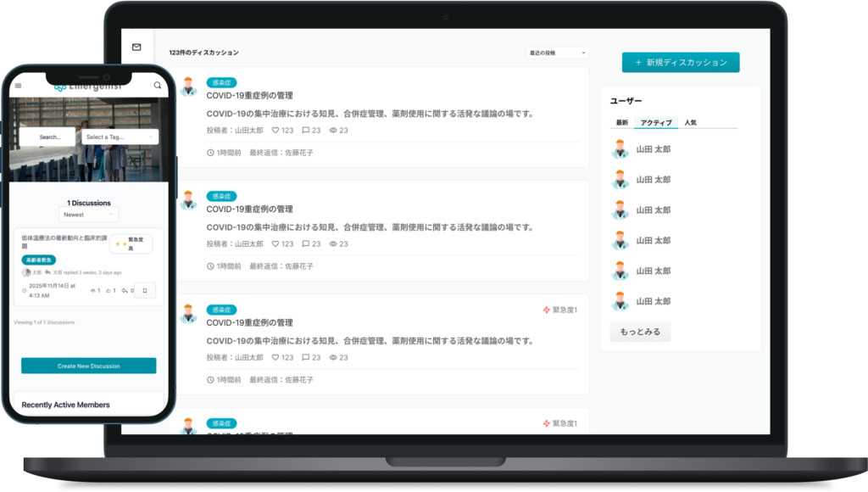Open the mail envelope icon in laptop sidebar

click(136, 48)
